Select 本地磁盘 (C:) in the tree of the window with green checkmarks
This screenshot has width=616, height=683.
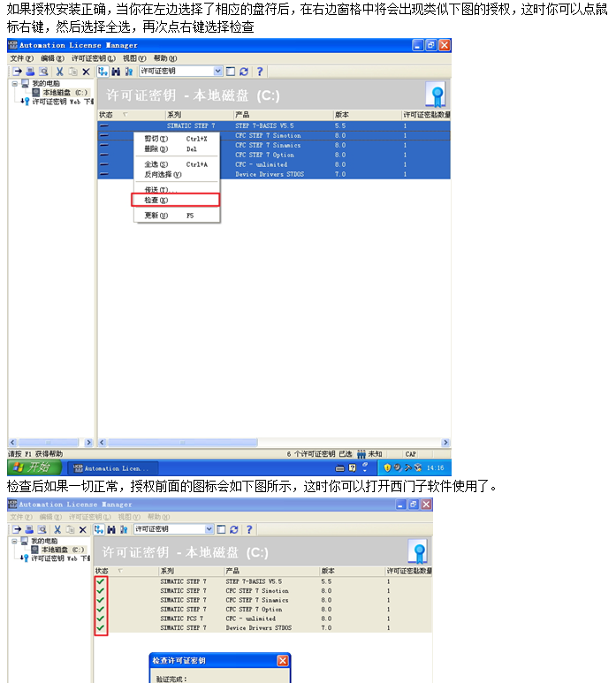click(57, 550)
